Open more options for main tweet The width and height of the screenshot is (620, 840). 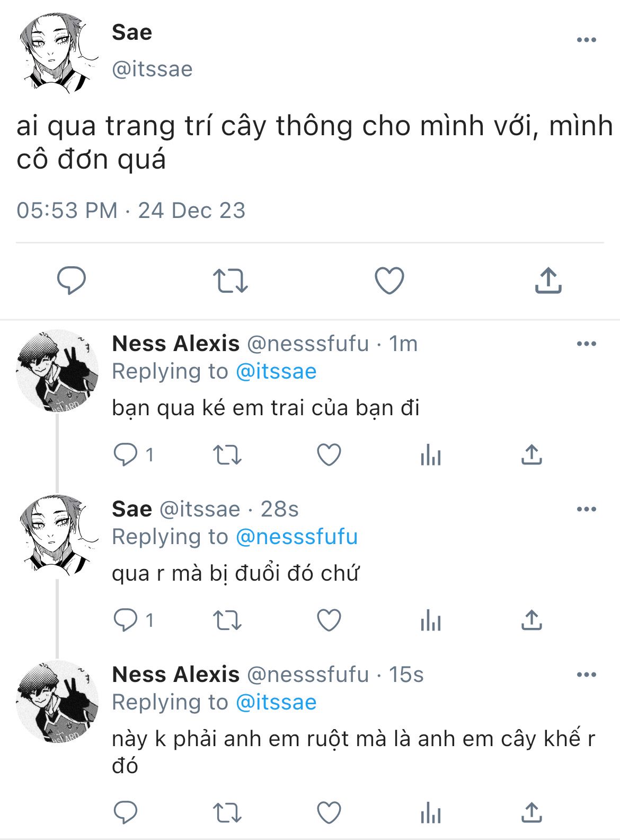coord(586,40)
